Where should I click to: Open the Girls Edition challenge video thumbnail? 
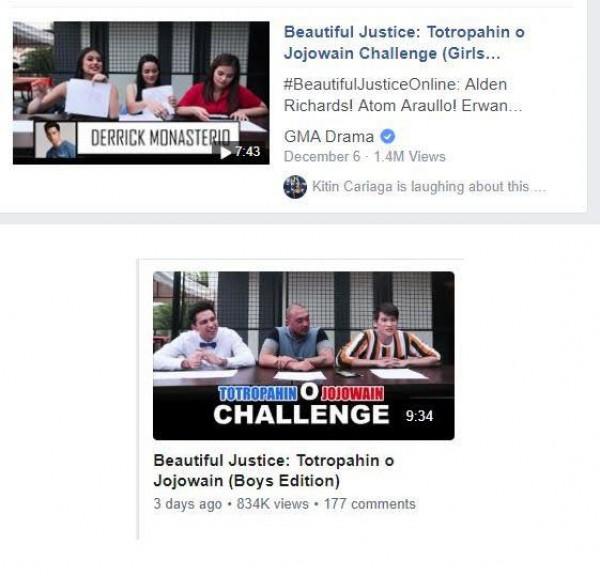point(141,93)
